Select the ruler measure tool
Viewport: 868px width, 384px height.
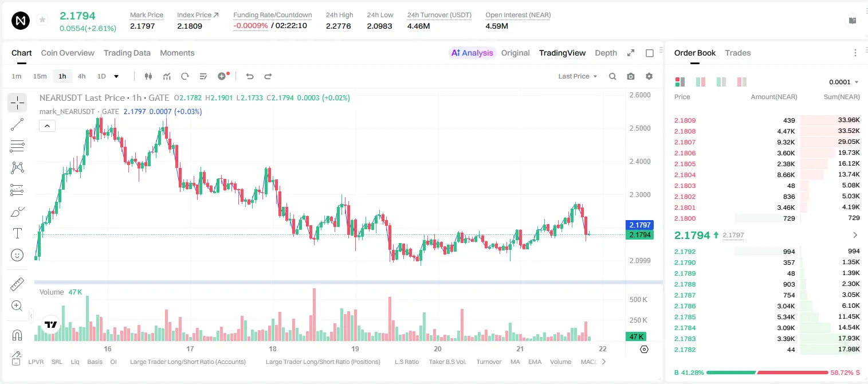click(x=17, y=284)
